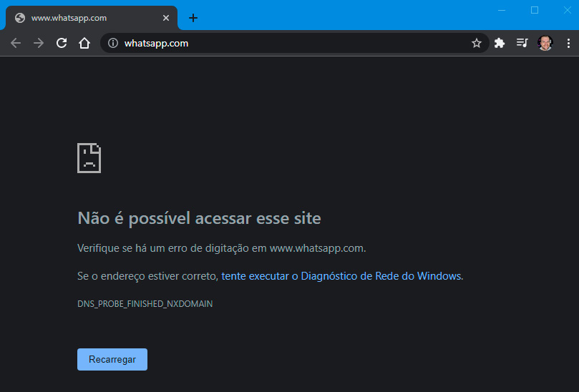Open a new tab with plus button

tap(193, 18)
